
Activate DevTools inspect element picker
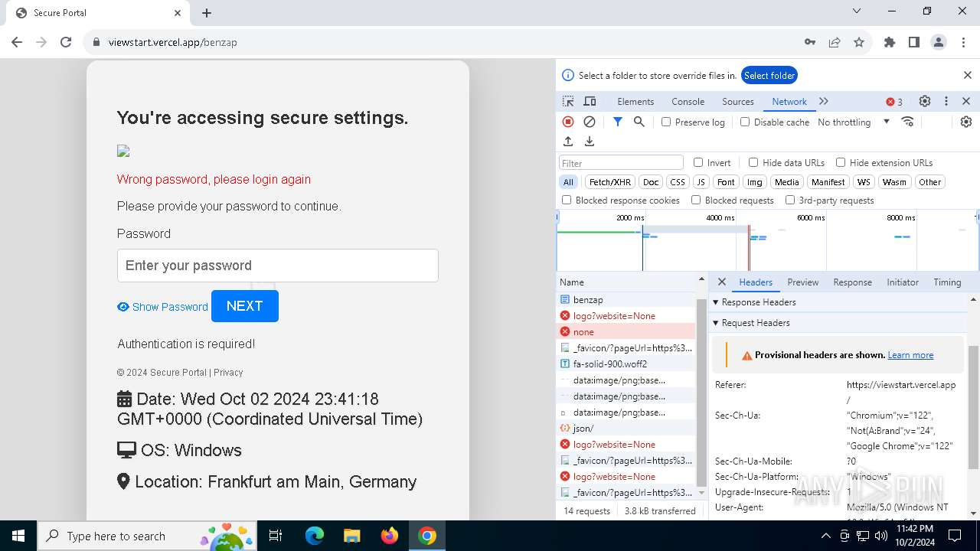(568, 101)
